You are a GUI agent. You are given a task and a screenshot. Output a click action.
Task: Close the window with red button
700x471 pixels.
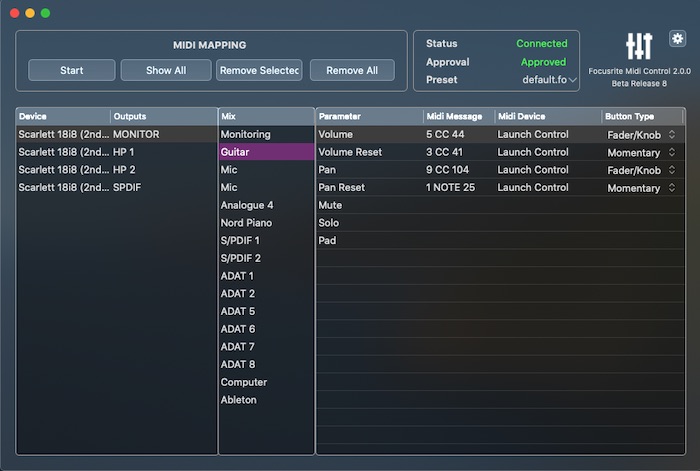[14, 13]
